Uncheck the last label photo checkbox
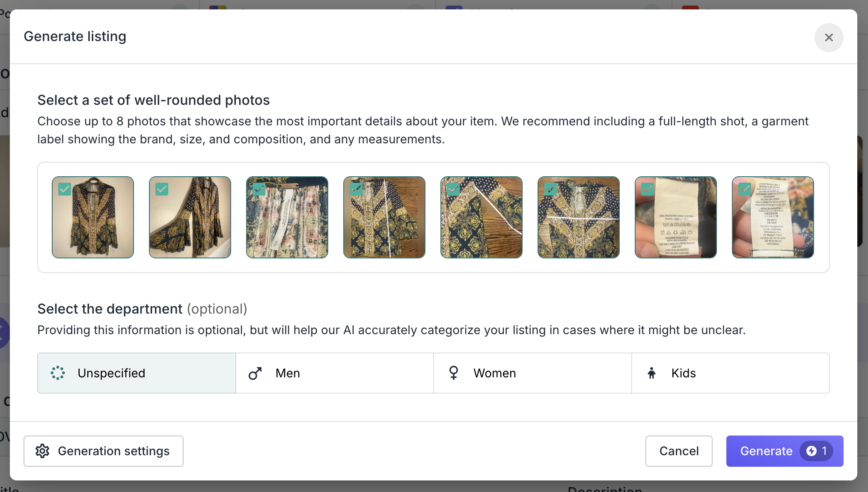Screen dimensions: 868x492 click(745, 189)
